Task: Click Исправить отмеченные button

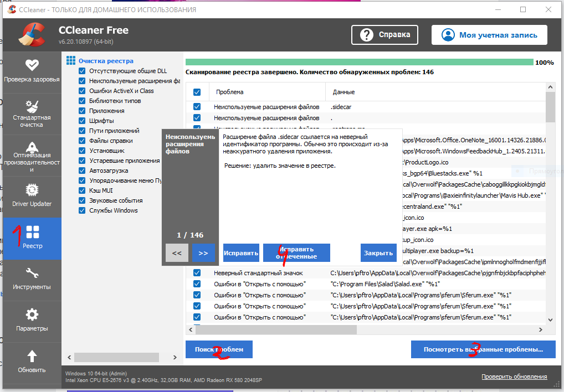Action: pyautogui.click(x=296, y=253)
